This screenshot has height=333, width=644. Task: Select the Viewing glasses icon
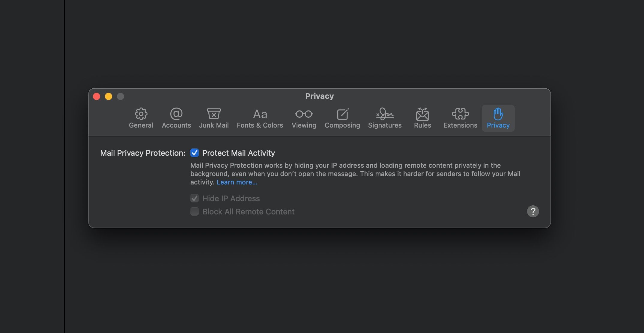[x=304, y=114]
